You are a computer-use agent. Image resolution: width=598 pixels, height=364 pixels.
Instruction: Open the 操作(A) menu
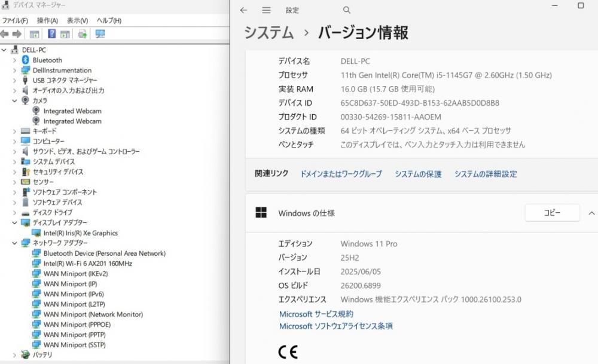pos(47,20)
